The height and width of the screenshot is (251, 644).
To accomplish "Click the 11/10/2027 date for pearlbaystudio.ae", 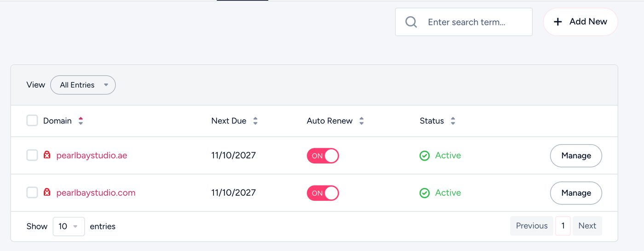I will [233, 155].
